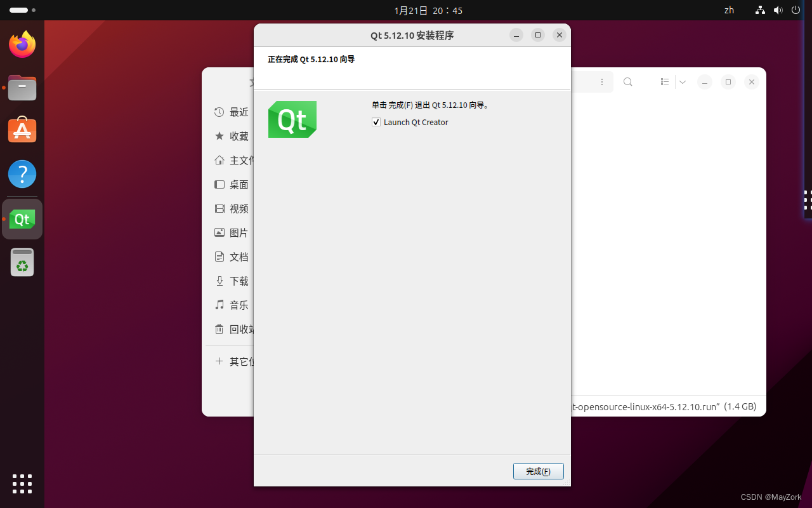The width and height of the screenshot is (812, 508).
Task: Open 下载 (Downloads) in Files sidebar
Action: (x=239, y=281)
